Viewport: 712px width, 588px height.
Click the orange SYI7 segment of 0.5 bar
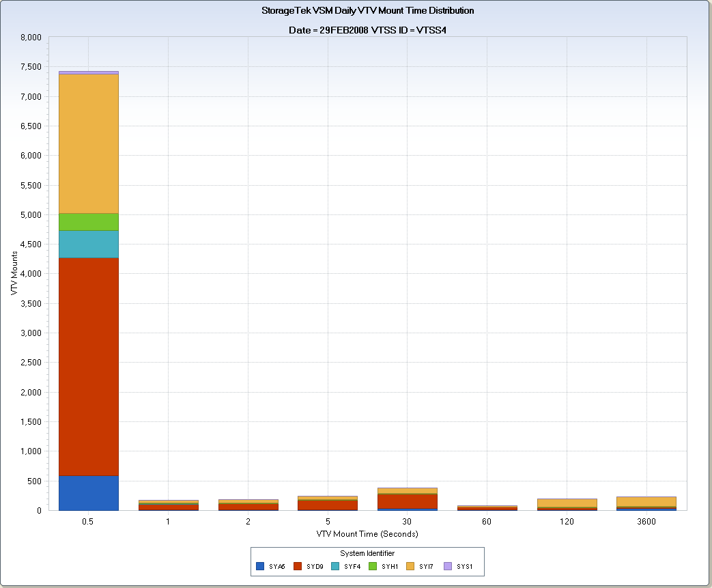coord(89,143)
